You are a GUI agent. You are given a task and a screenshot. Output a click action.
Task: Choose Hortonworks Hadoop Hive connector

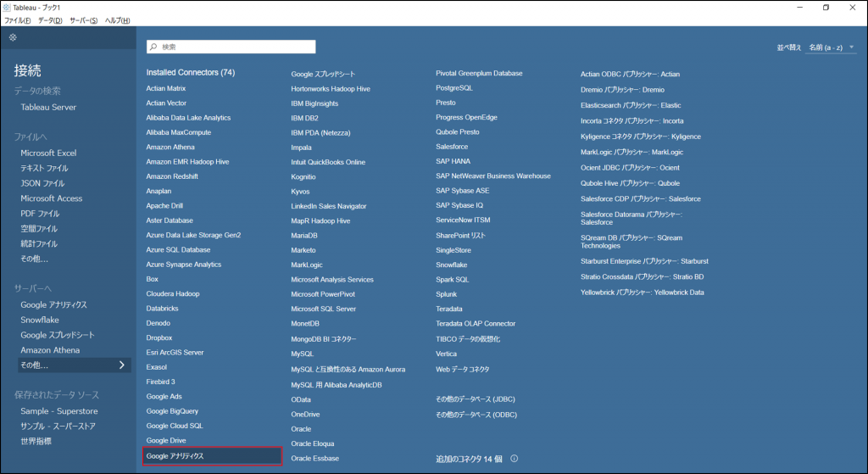[331, 89]
